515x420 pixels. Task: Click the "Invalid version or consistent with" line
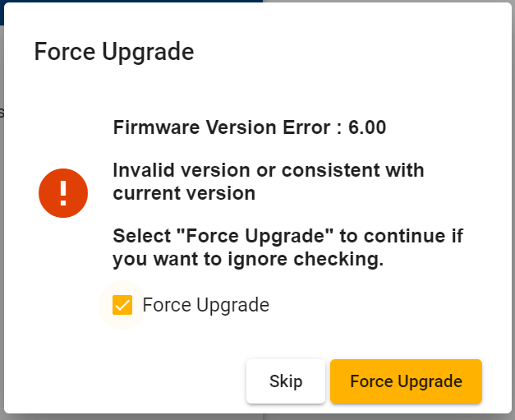coord(268,171)
